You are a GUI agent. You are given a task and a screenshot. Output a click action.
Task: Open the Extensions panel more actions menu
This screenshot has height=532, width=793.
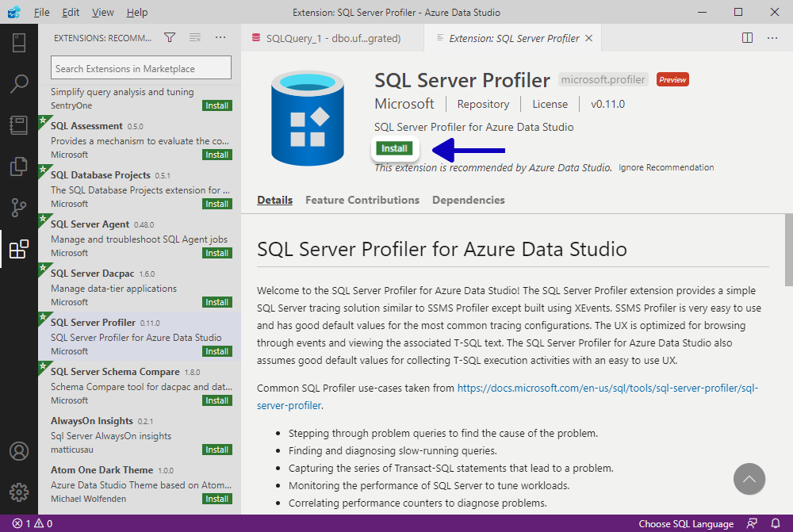pyautogui.click(x=220, y=37)
